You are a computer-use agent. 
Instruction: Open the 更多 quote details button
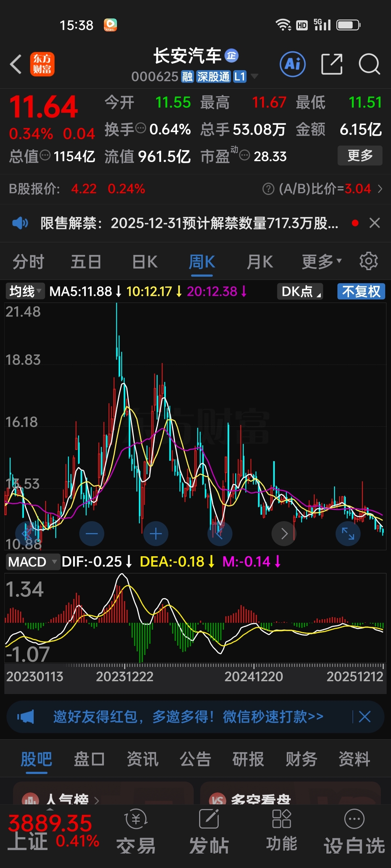pos(360,156)
